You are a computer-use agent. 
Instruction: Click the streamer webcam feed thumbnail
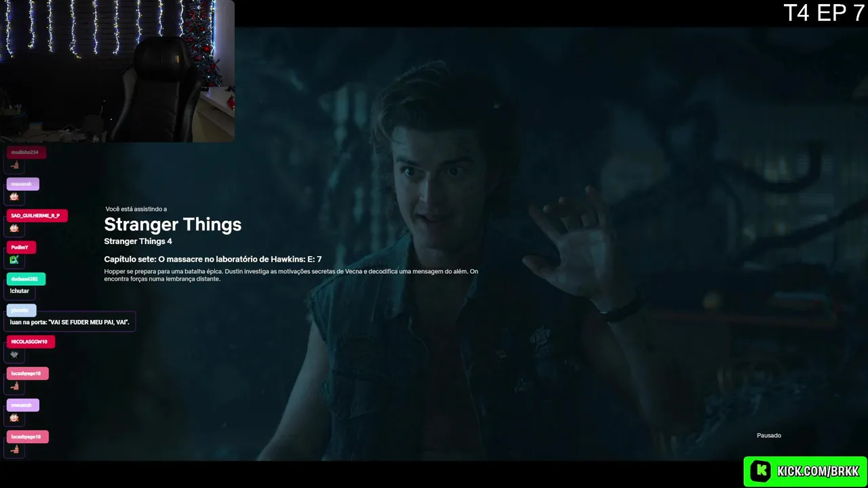pyautogui.click(x=117, y=70)
